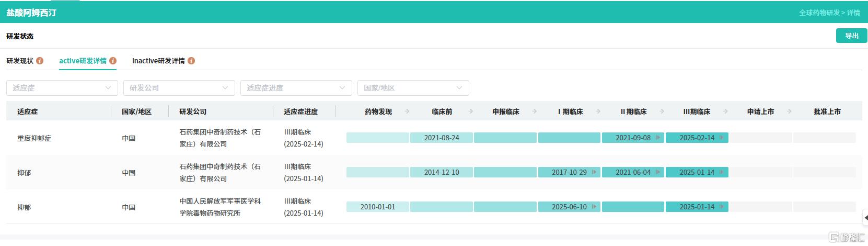Click the 申报临床 stage header
868x246 pixels.
506,111
